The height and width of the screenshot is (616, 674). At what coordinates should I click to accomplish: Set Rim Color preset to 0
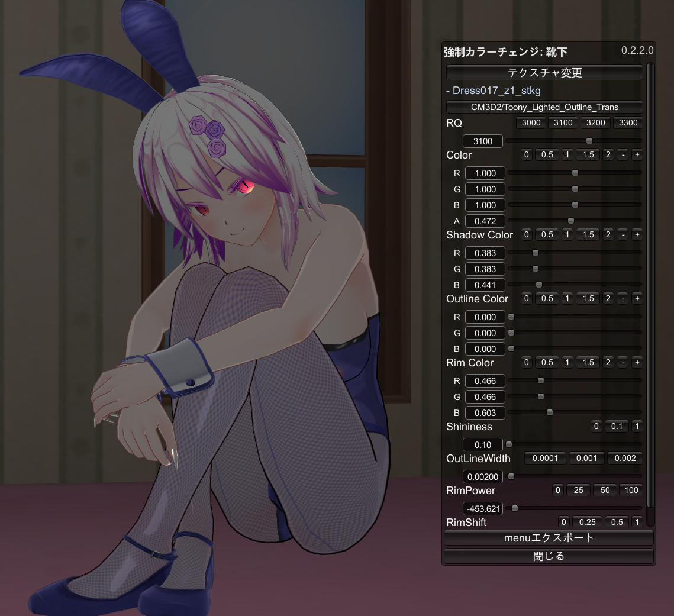coord(525,362)
